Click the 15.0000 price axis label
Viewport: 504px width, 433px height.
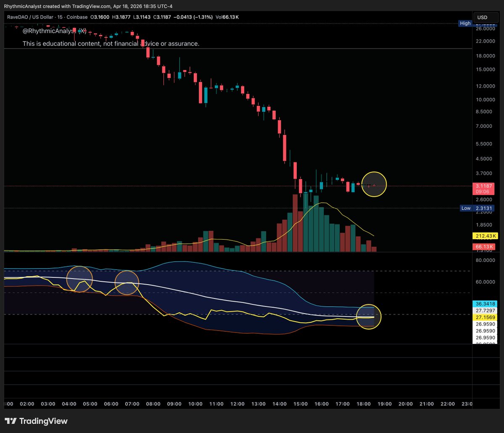pyautogui.click(x=486, y=69)
